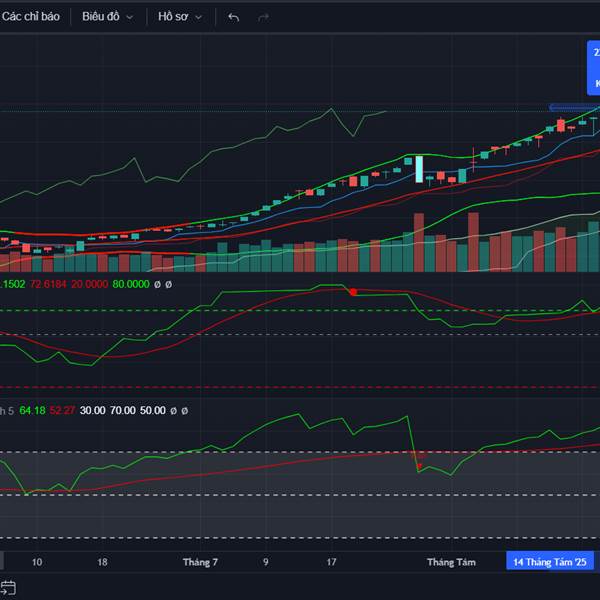Click the greyed redo arrow icon
This screenshot has height=600, width=600.
264,17
